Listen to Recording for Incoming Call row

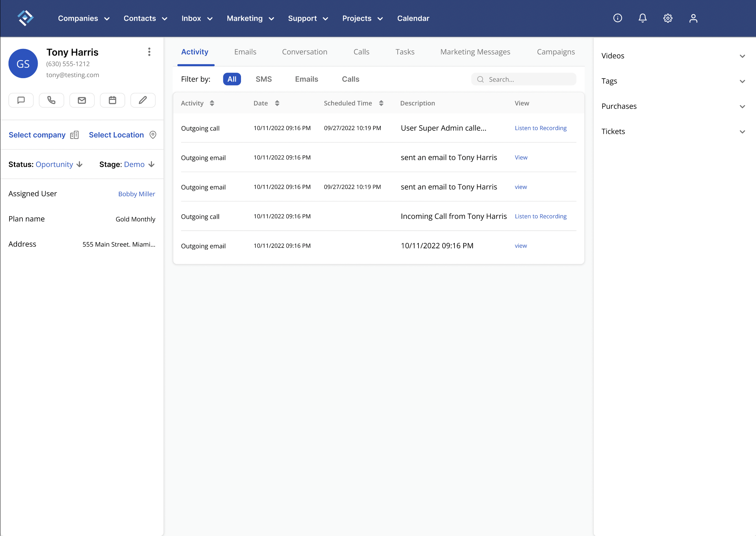(x=540, y=216)
